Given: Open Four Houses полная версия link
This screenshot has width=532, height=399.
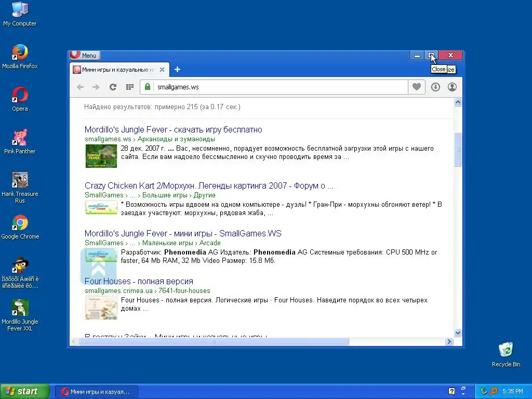Looking at the screenshot, I should point(139,281).
